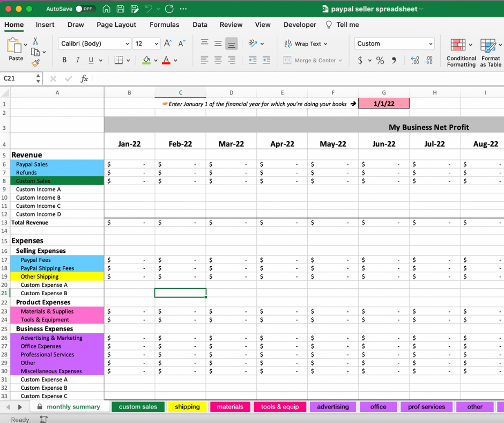
Task: Switch to the shipping sheet tab
Action: (x=187, y=407)
